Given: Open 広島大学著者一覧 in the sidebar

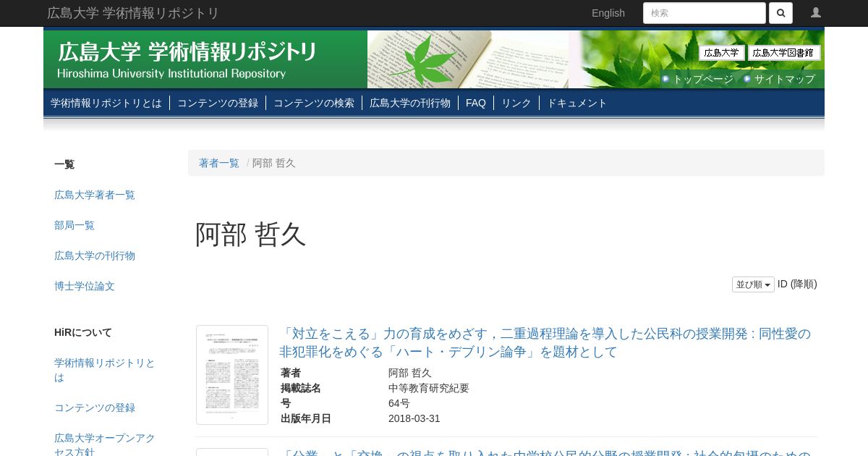Looking at the screenshot, I should [95, 195].
